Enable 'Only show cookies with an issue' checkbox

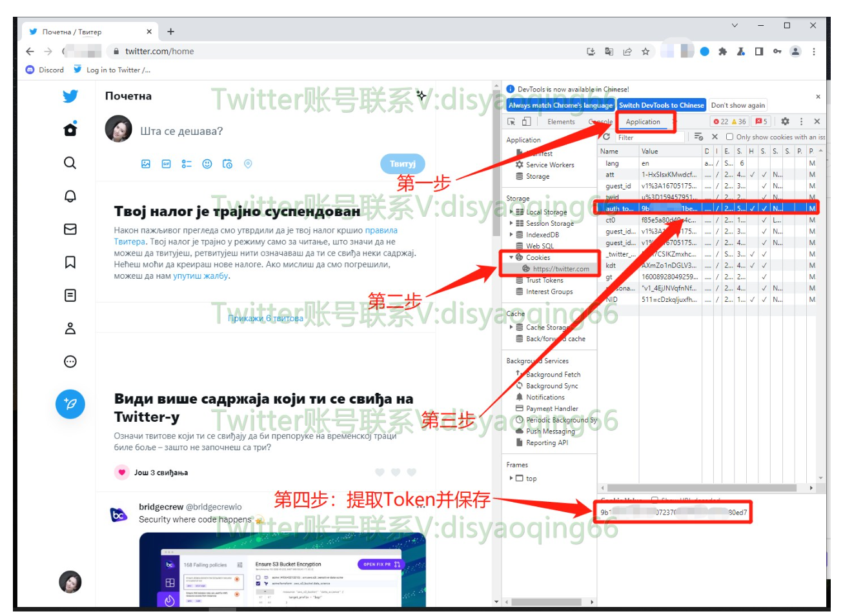click(x=730, y=137)
